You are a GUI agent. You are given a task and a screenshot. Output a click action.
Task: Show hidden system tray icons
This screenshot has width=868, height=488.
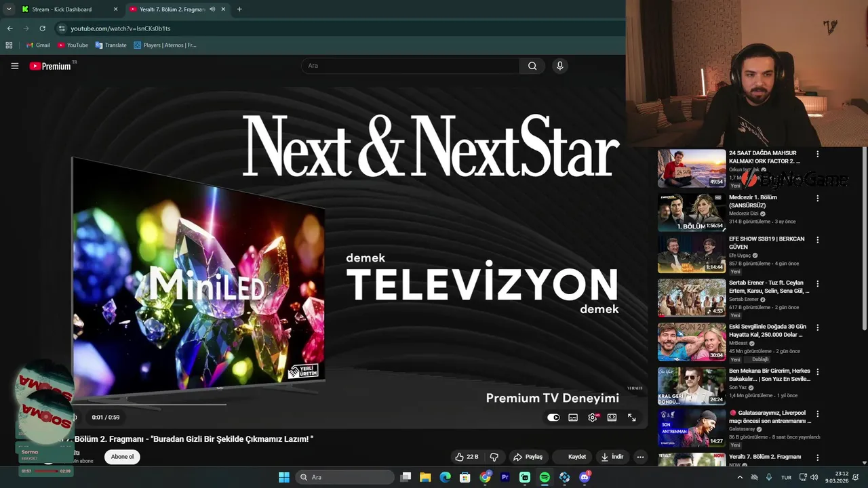(x=739, y=477)
